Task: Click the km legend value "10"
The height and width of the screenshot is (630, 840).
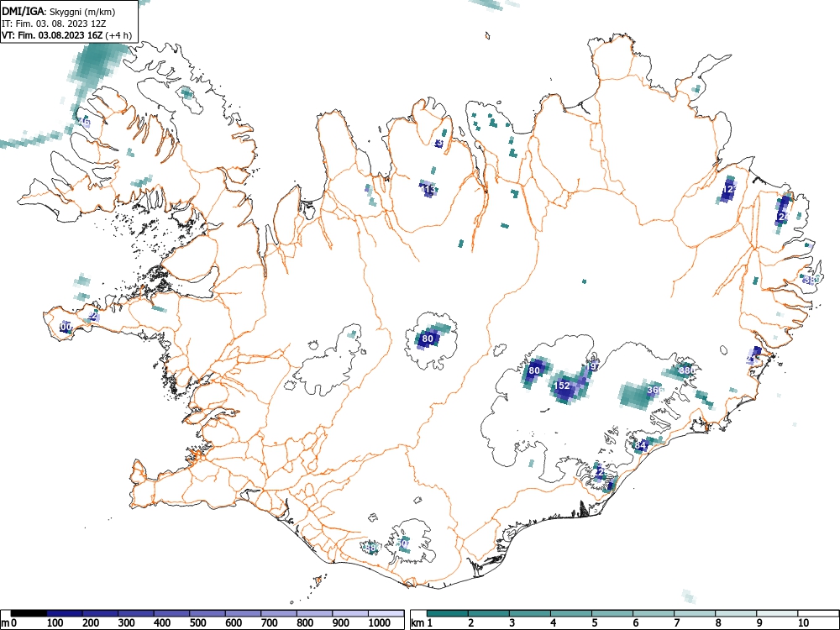Action: (803, 623)
